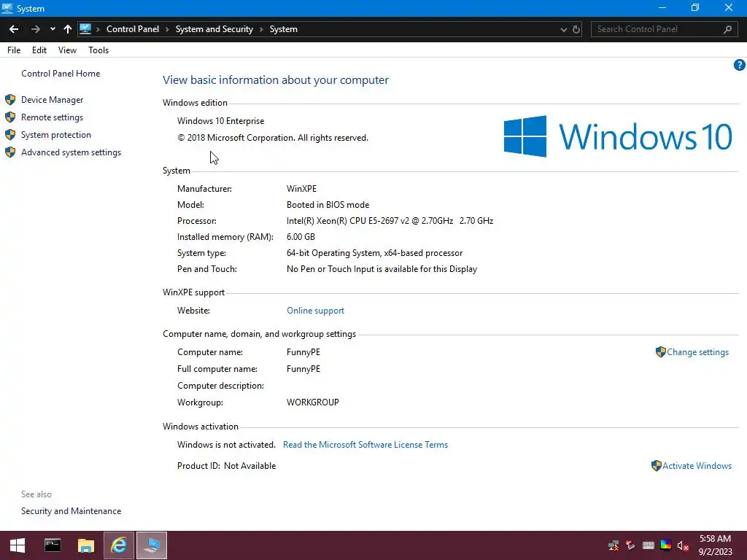Click the red arrow tray icon

pyautogui.click(x=631, y=545)
